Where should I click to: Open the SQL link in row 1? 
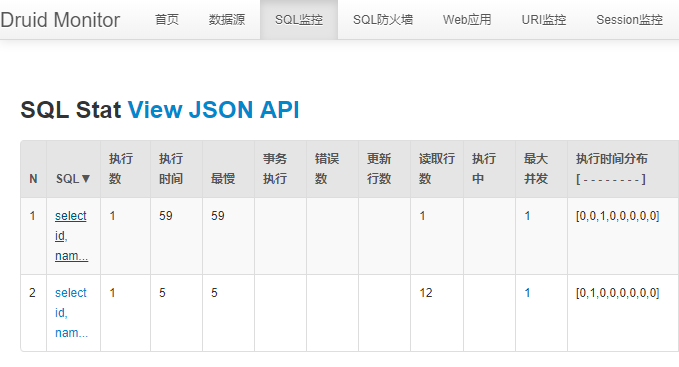pyautogui.click(x=71, y=236)
